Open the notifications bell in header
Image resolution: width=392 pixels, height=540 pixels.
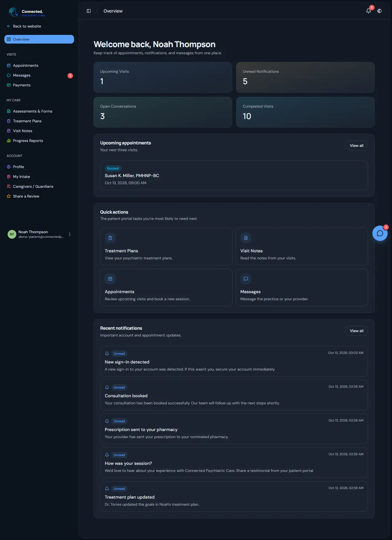point(368,11)
